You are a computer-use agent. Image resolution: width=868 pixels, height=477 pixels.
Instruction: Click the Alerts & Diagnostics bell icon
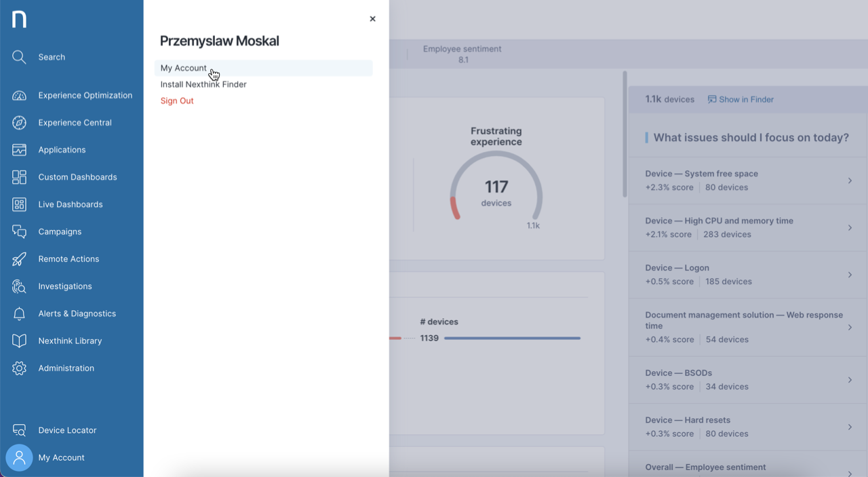click(19, 313)
